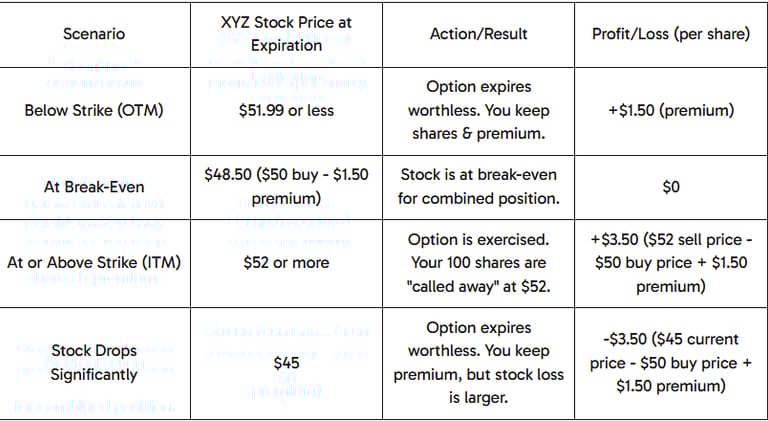Click the $45 stock price cell
This screenshot has height=421, width=768.
286,363
